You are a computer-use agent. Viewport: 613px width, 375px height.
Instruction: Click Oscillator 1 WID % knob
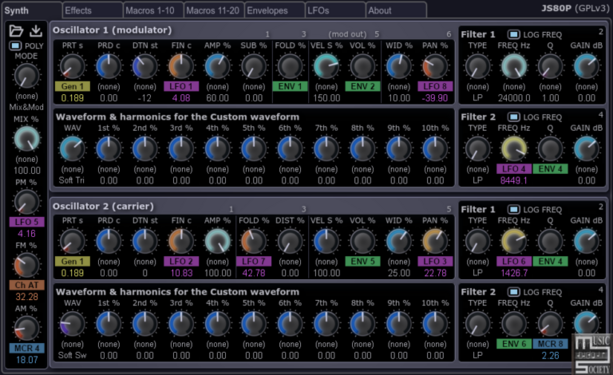point(399,66)
